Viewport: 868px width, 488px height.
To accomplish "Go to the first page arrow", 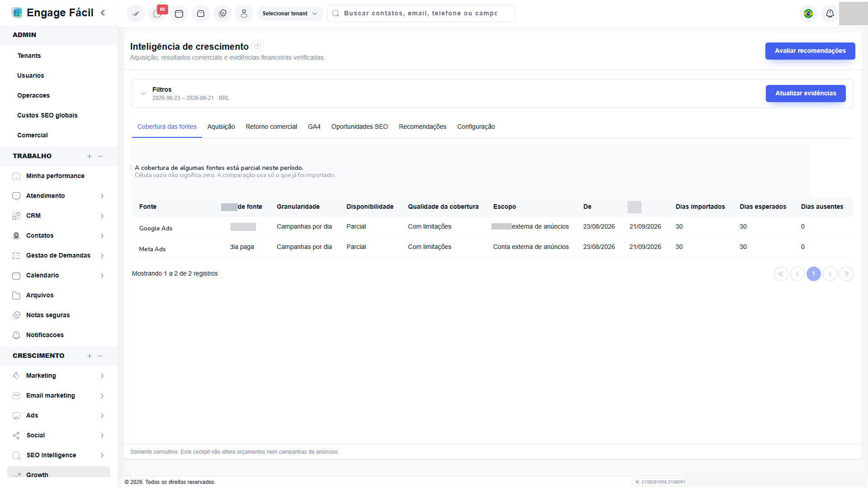I will click(x=781, y=274).
